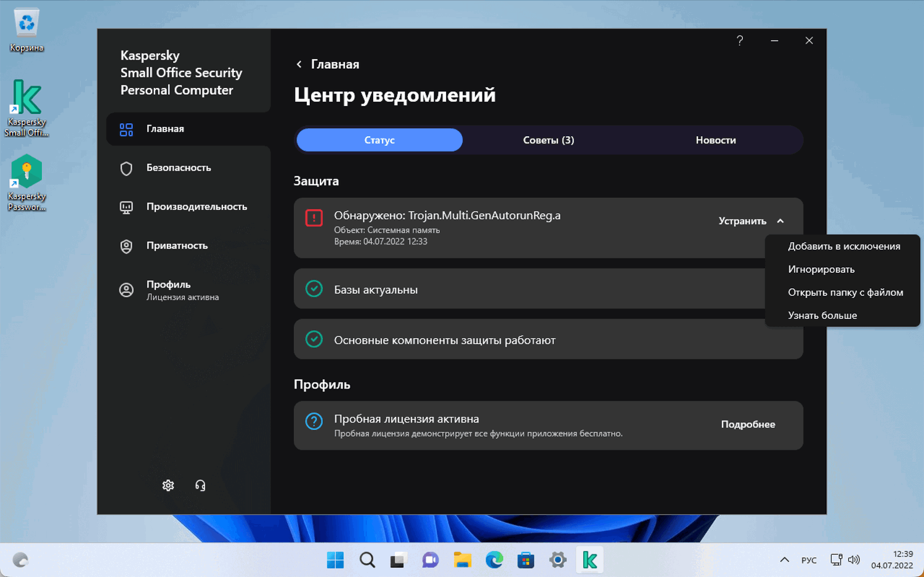Click the Kaspersky icon on the taskbar
Viewport: 924px width, 577px height.
[x=590, y=560]
